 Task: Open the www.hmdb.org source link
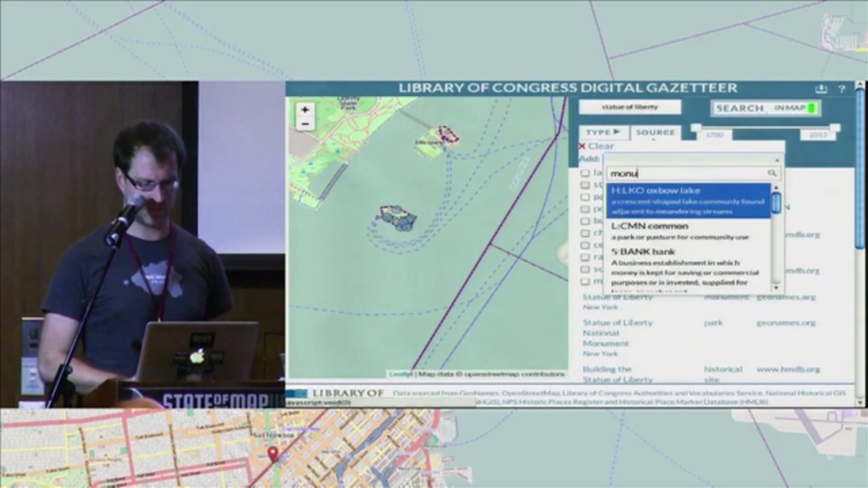(788, 369)
